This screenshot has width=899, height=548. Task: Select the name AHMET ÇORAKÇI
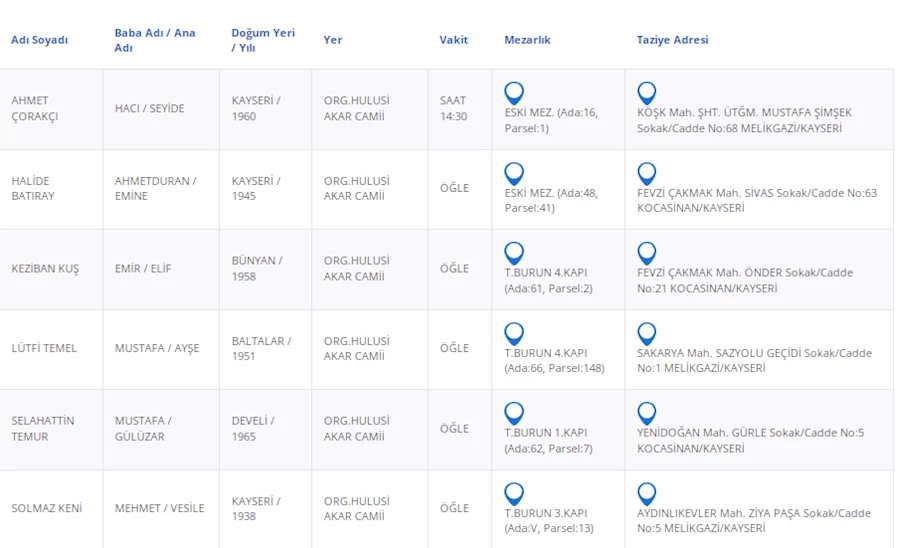point(35,108)
